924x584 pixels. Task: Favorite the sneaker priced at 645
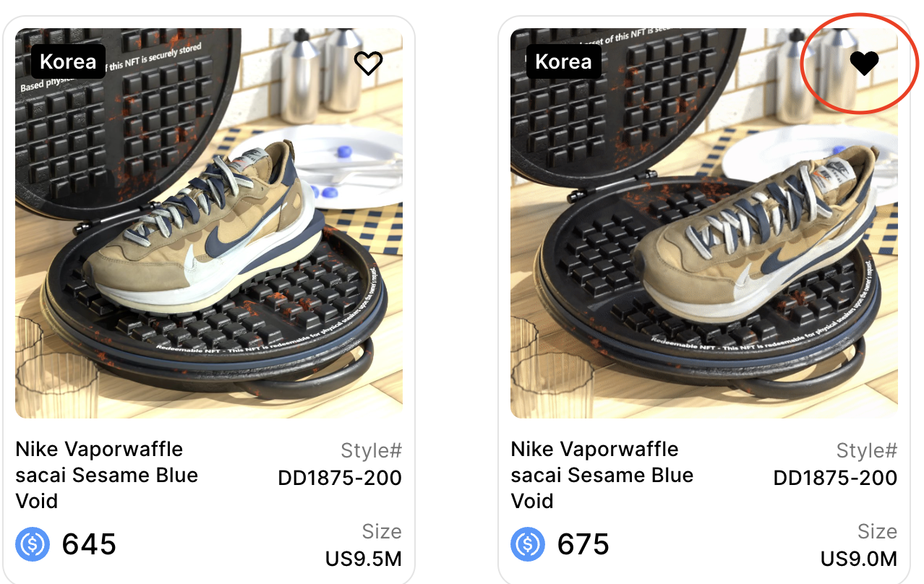pos(368,64)
